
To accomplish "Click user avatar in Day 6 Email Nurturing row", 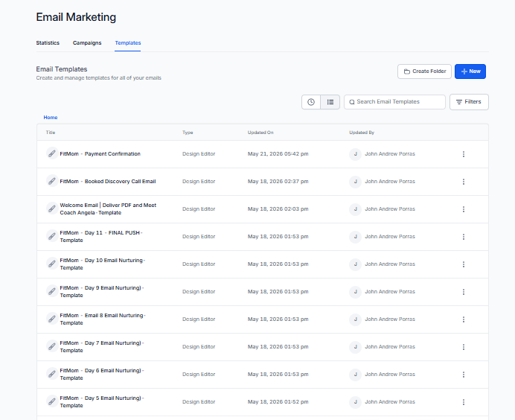I will click(x=356, y=375).
